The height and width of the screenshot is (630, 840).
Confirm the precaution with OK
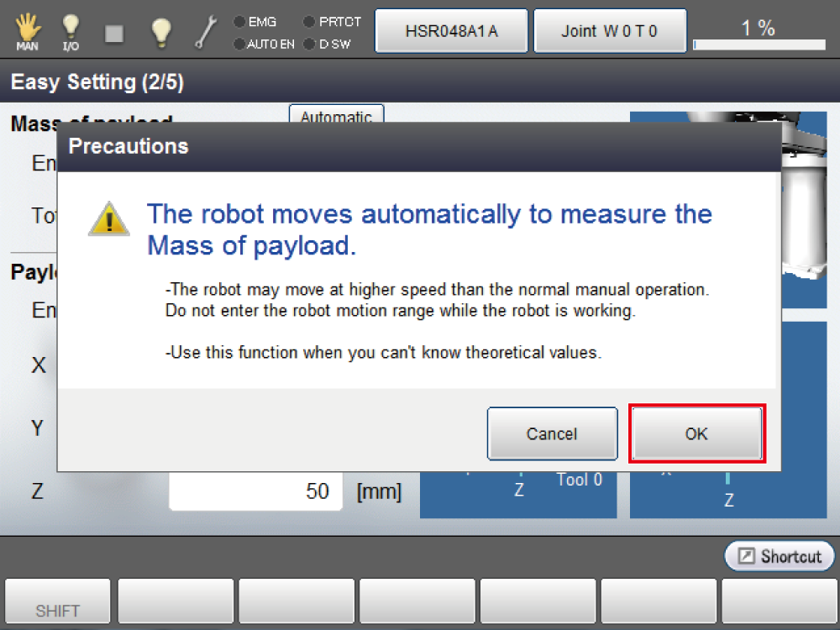[x=696, y=433]
